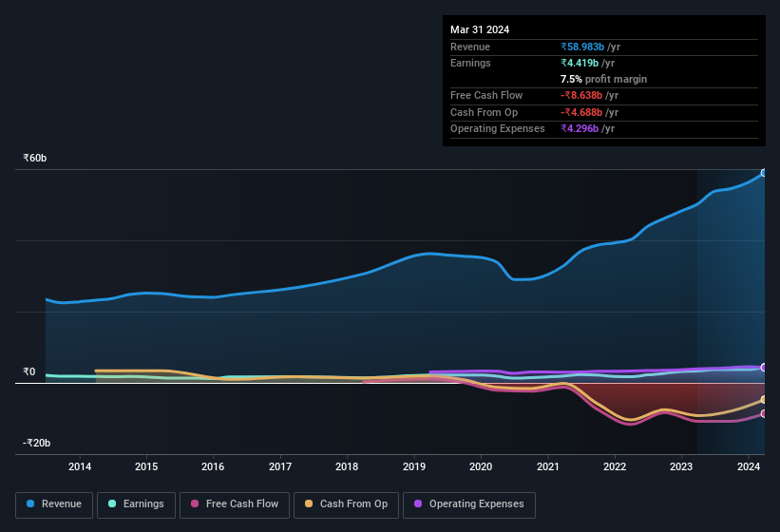The width and height of the screenshot is (780, 532).
Task: Click the teal Earnings legend dot
Action: (x=113, y=504)
